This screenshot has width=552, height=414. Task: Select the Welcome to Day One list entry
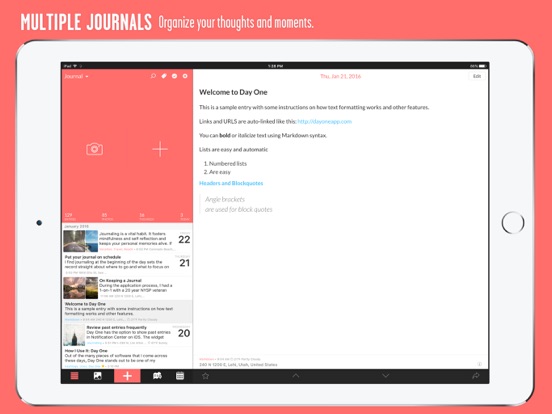point(127,312)
